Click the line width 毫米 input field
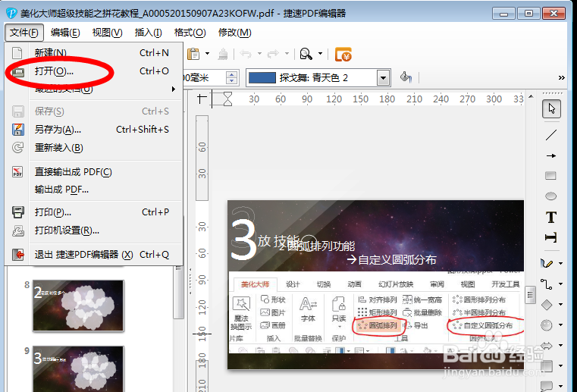The image size is (577, 392). 205,77
